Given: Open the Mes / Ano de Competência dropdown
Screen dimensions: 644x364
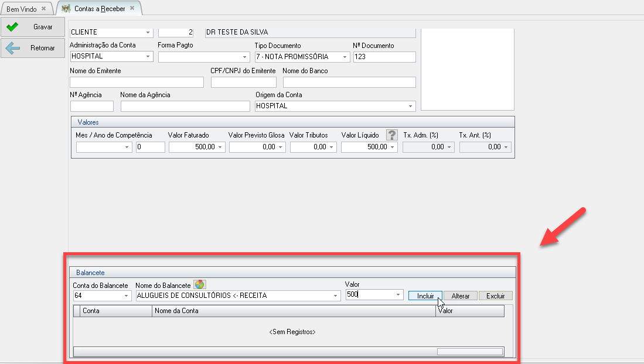Looking at the screenshot, I should pyautogui.click(x=128, y=147).
